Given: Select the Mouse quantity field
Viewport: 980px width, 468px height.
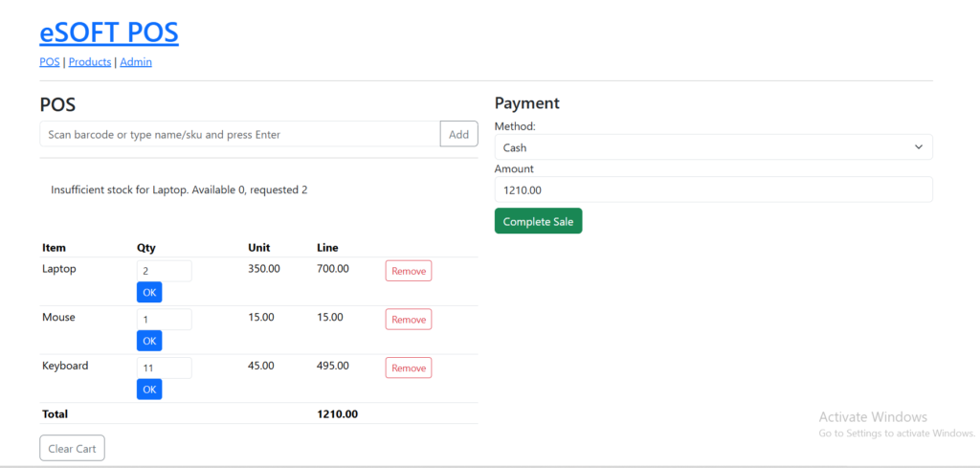Looking at the screenshot, I should [164, 319].
